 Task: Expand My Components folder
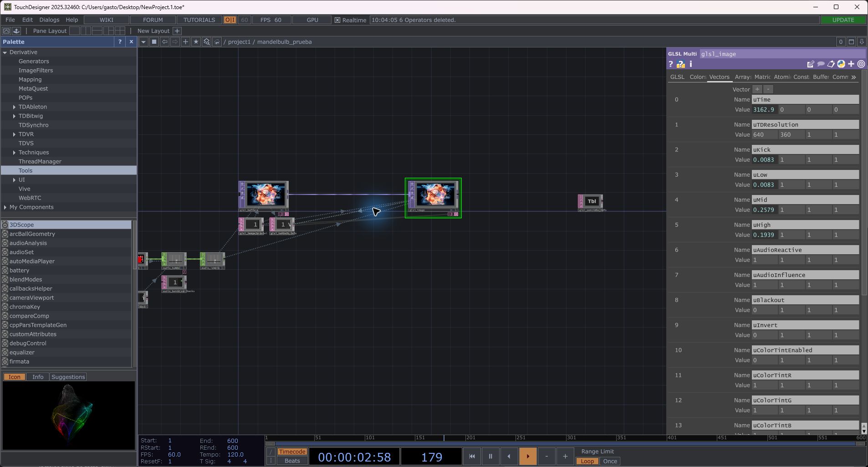pyautogui.click(x=5, y=207)
